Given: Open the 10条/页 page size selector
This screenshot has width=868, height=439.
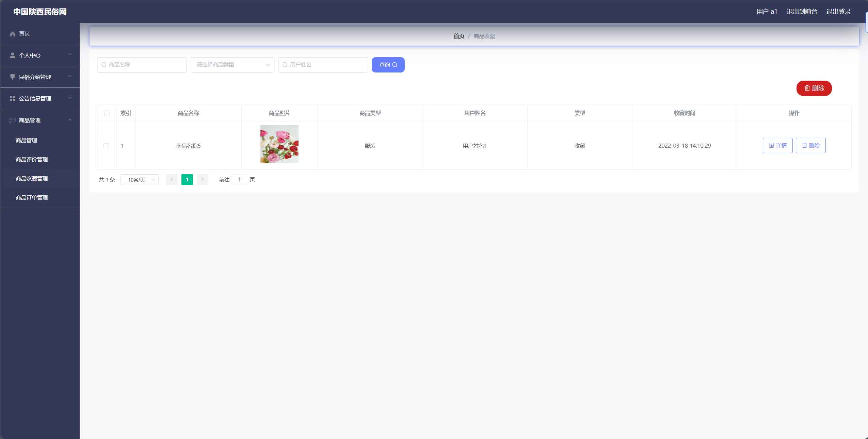Looking at the screenshot, I should [140, 180].
